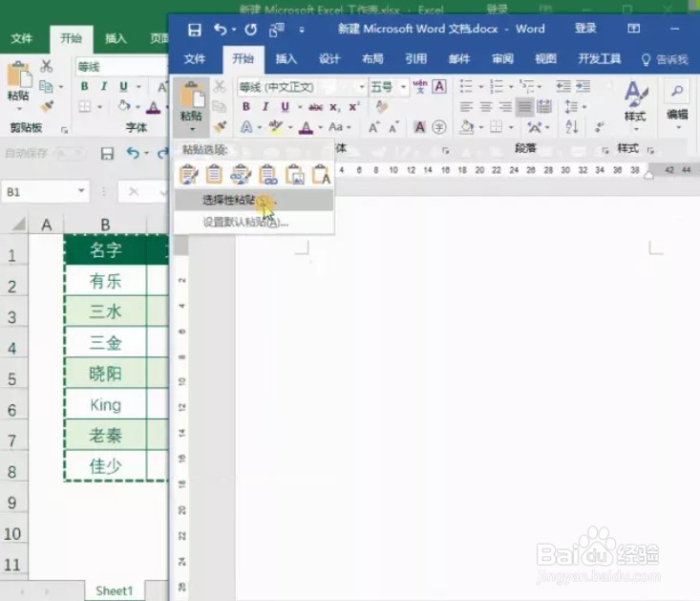
Task: Choose Link & Keep Source Formatting paste option
Action: pos(241,174)
